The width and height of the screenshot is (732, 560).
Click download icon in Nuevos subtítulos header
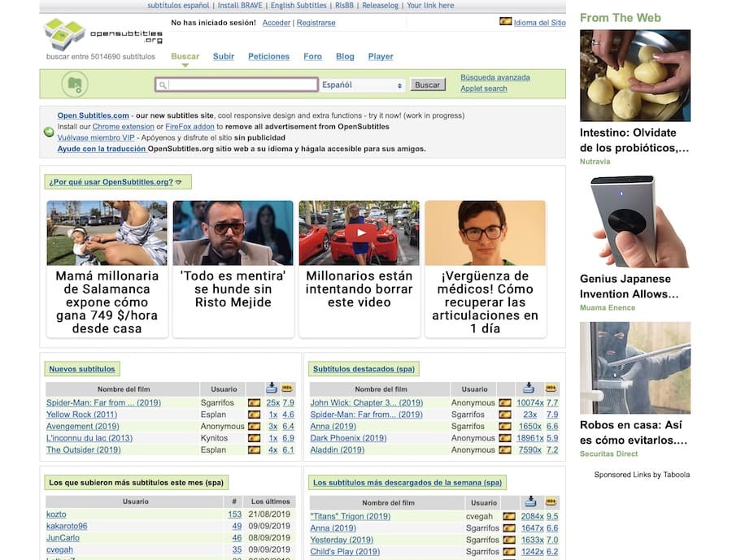tap(272, 389)
